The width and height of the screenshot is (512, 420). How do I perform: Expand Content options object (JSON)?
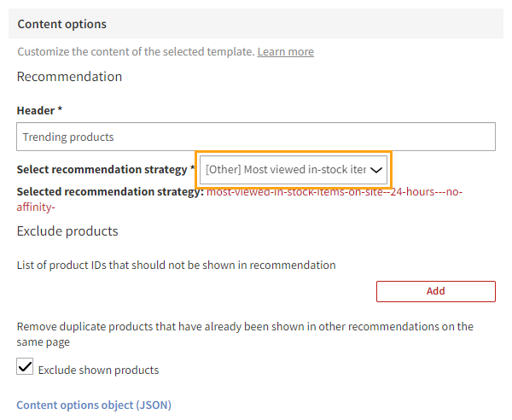(94, 405)
